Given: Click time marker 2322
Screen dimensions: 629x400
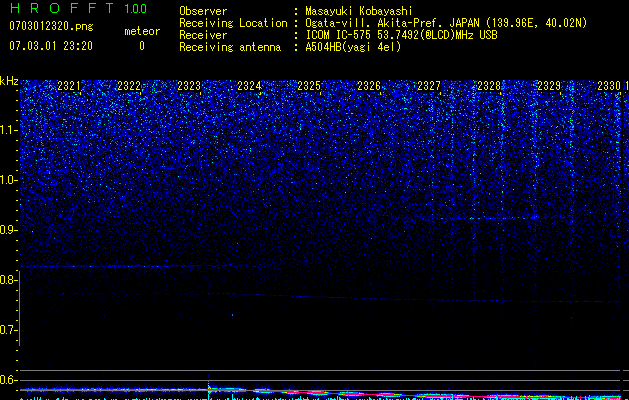Looking at the screenshot, I should 129,86.
